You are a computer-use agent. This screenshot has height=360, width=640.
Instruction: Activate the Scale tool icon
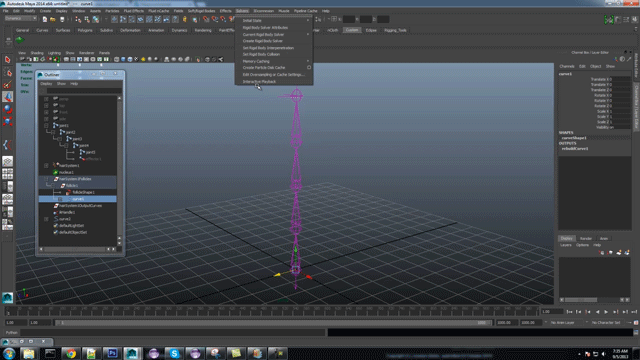click(x=7, y=121)
